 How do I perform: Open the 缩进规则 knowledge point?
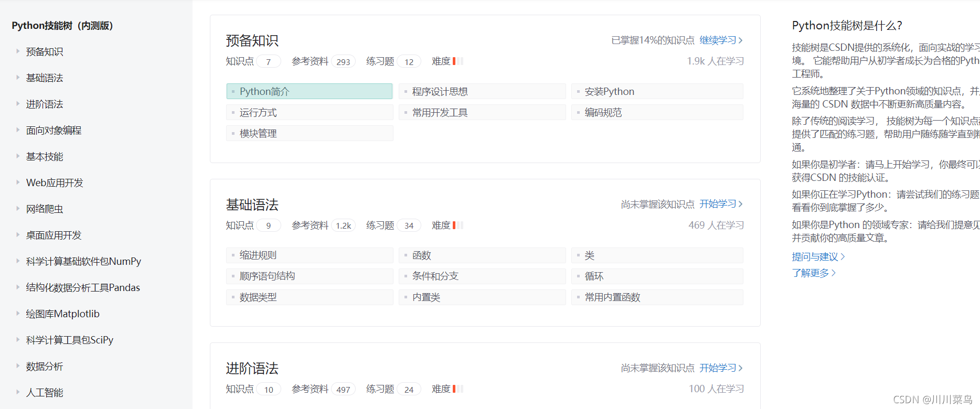coord(310,255)
